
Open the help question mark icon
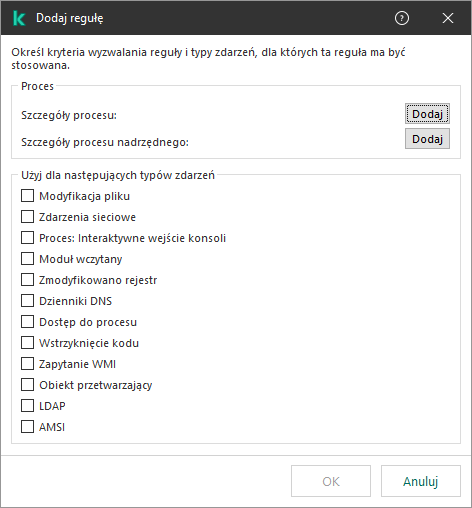[x=401, y=18]
